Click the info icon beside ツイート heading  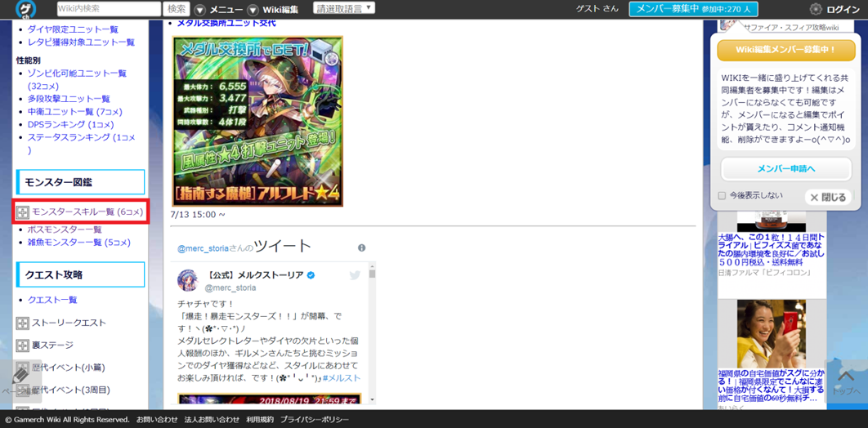click(x=361, y=247)
